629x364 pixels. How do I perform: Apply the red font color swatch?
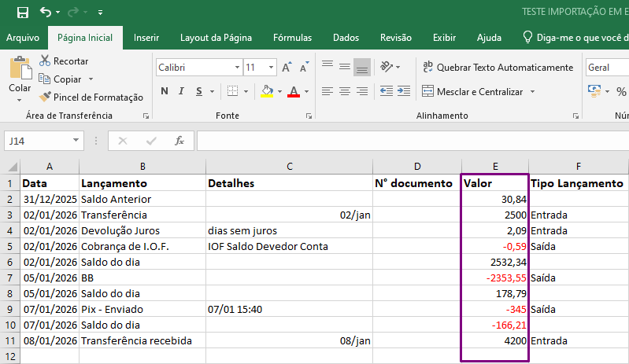click(294, 92)
